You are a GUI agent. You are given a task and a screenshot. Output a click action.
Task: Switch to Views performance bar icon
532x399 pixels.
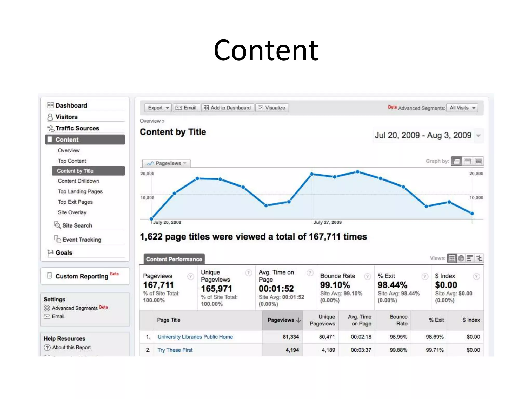[x=470, y=258]
